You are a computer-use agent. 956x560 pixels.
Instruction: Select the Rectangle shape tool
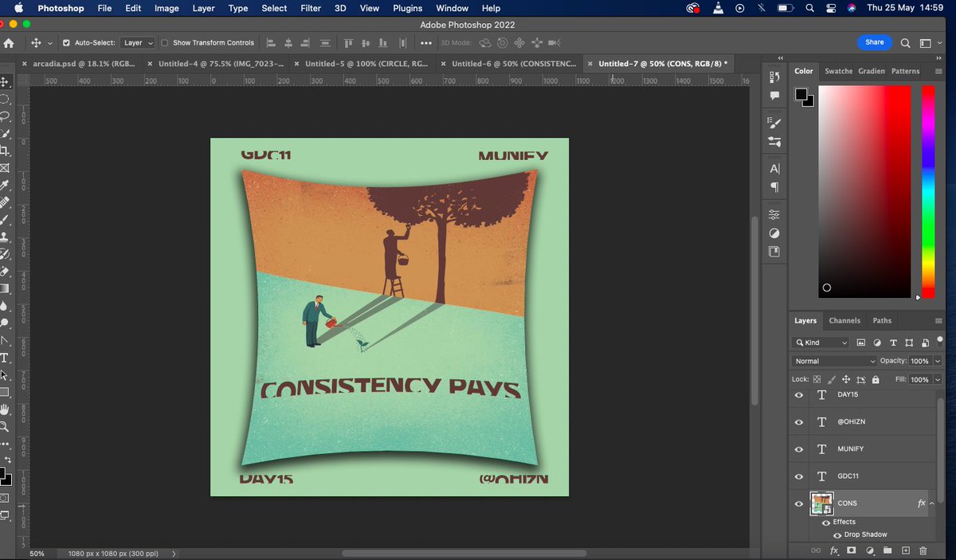[x=4, y=392]
